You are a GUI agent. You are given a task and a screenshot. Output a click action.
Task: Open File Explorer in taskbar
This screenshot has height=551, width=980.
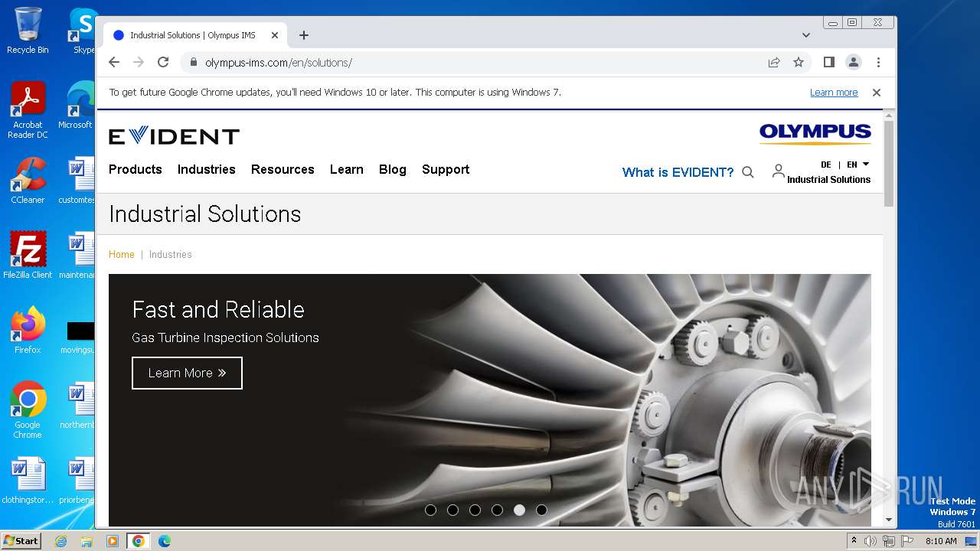pos(87,541)
